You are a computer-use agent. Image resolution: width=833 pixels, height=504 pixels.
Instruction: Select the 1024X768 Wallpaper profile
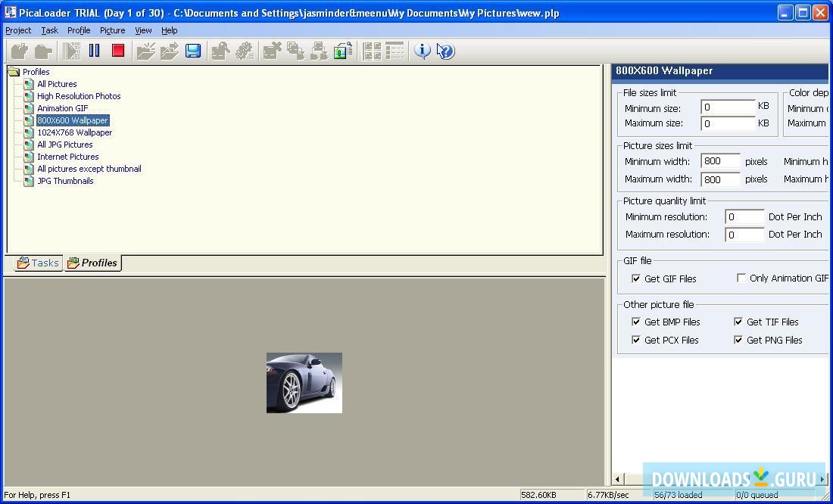click(74, 132)
